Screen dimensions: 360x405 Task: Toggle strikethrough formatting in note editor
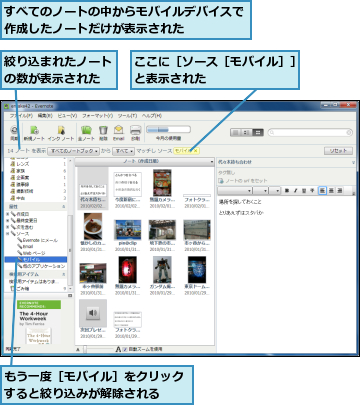click(x=312, y=190)
